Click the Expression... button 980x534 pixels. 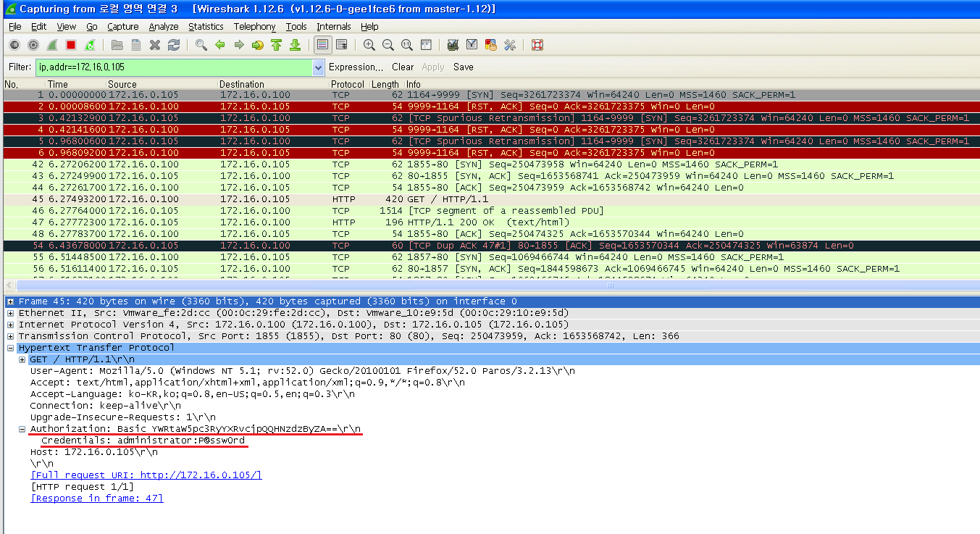tap(356, 67)
